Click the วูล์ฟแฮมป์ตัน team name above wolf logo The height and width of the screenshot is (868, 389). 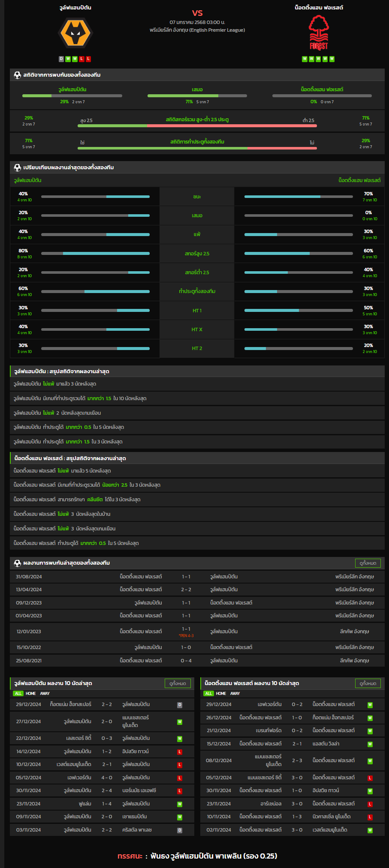(x=75, y=8)
